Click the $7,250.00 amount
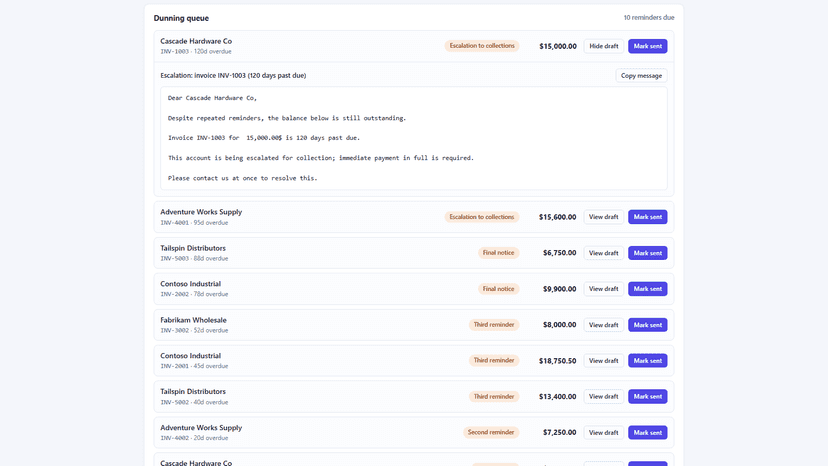This screenshot has width=828, height=466. coord(560,433)
